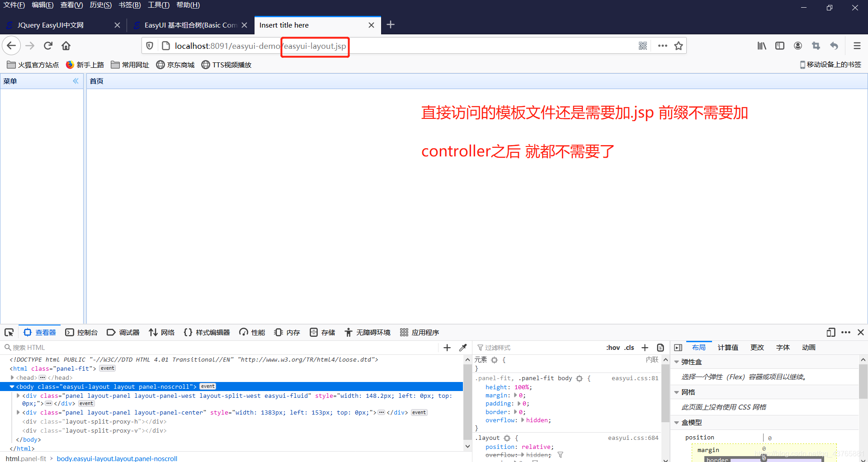Viewport: 868px width, 462px height.
Task: Open page actions three-dot menu
Action: pyautogui.click(x=663, y=46)
